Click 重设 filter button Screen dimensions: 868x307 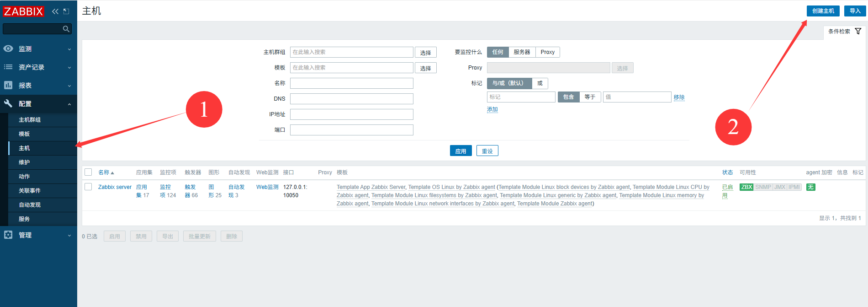pyautogui.click(x=487, y=151)
